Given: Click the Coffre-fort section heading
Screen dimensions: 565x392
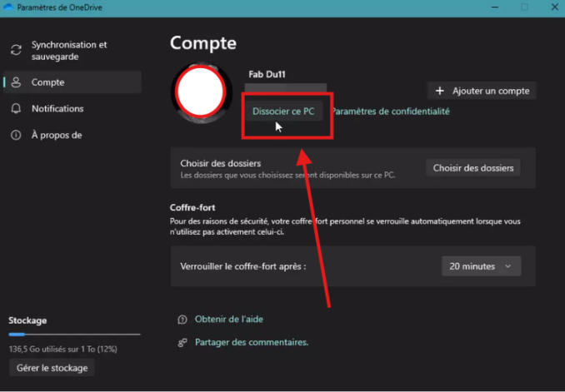Looking at the screenshot, I should click(x=192, y=208).
